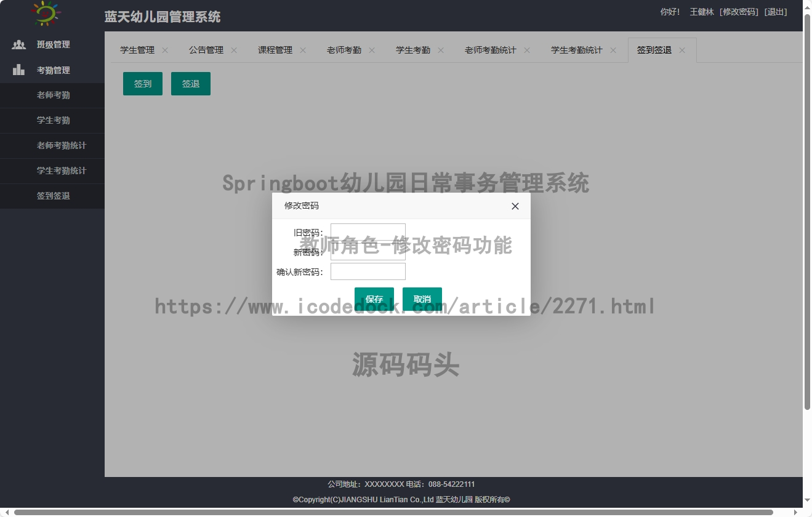Open 签到签退 from the sidebar
The image size is (812, 517).
pos(52,196)
